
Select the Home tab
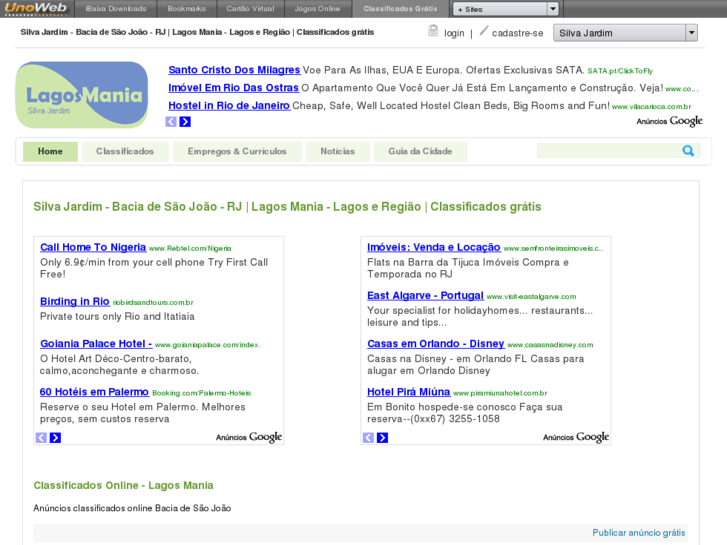tap(50, 152)
